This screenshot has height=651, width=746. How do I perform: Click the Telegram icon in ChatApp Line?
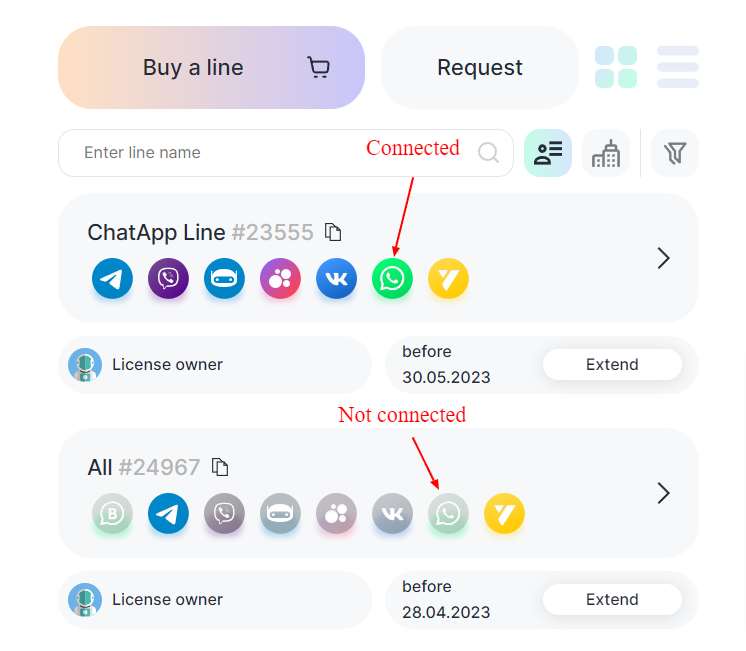point(112,279)
